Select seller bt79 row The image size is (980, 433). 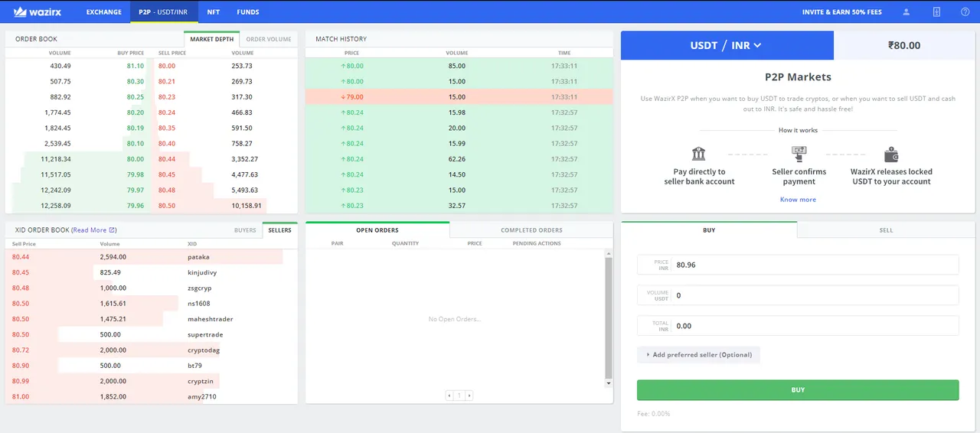[x=152, y=366]
